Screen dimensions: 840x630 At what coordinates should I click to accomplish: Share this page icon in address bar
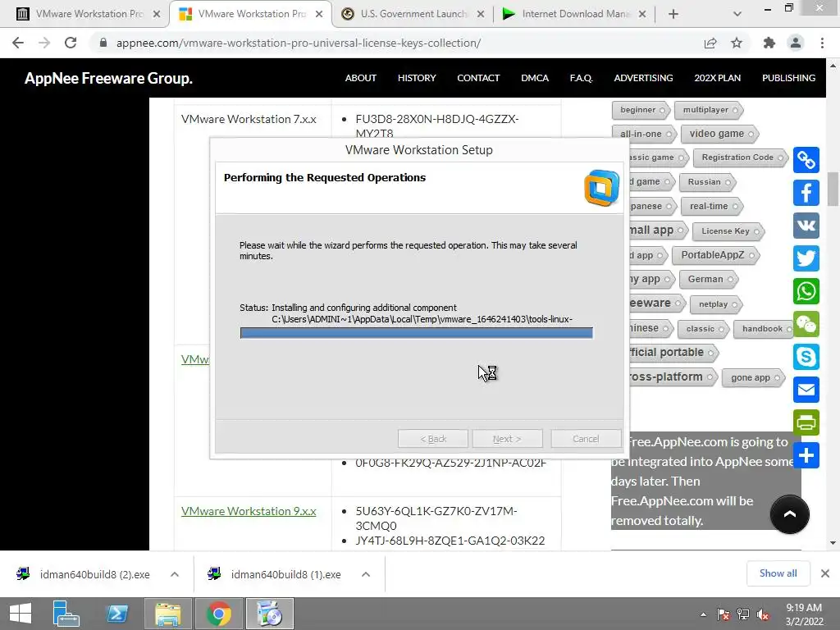(710, 43)
